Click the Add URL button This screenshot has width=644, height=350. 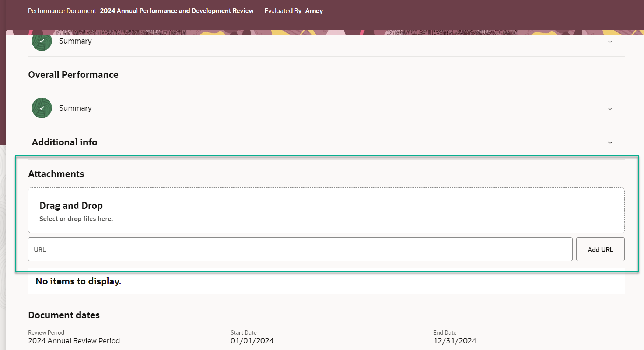coord(600,249)
